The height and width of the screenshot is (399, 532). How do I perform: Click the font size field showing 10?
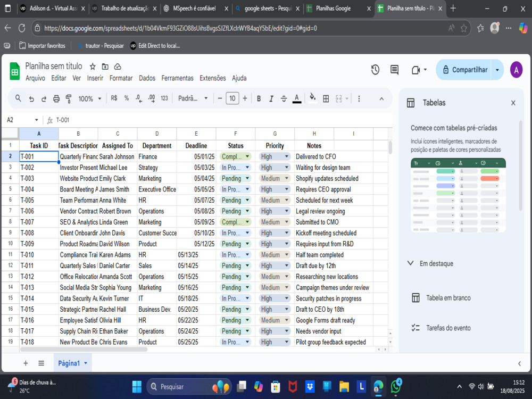click(232, 98)
